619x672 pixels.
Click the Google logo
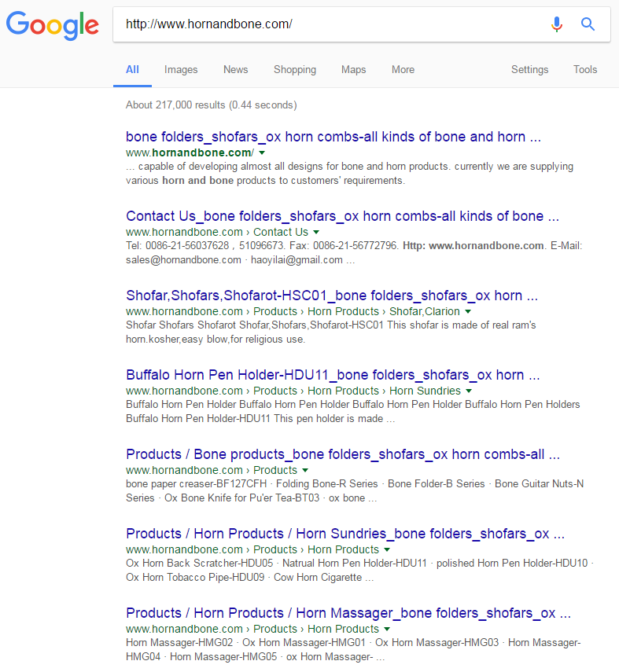point(53,25)
